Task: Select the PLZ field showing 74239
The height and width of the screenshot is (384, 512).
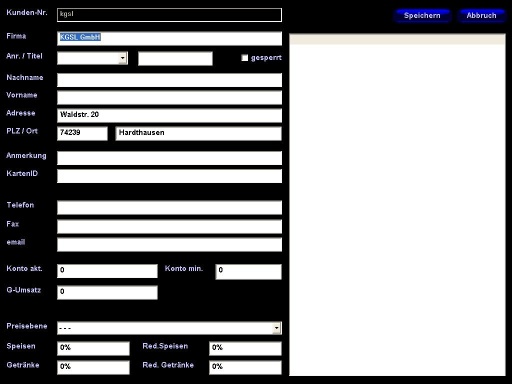Action: coord(82,133)
